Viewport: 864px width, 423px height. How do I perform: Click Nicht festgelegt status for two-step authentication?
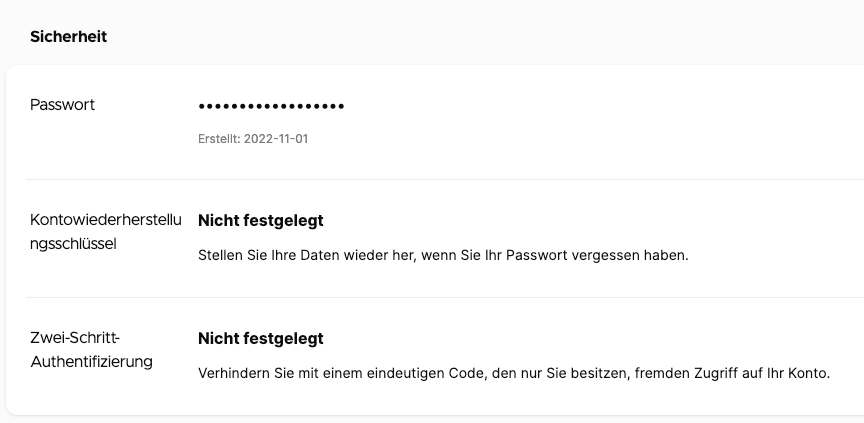click(x=261, y=338)
